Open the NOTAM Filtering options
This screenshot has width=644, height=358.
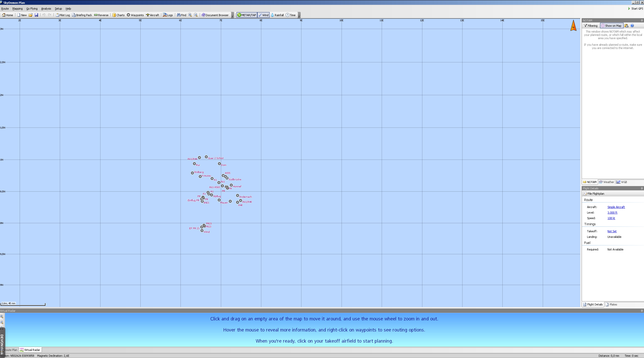coord(591,26)
